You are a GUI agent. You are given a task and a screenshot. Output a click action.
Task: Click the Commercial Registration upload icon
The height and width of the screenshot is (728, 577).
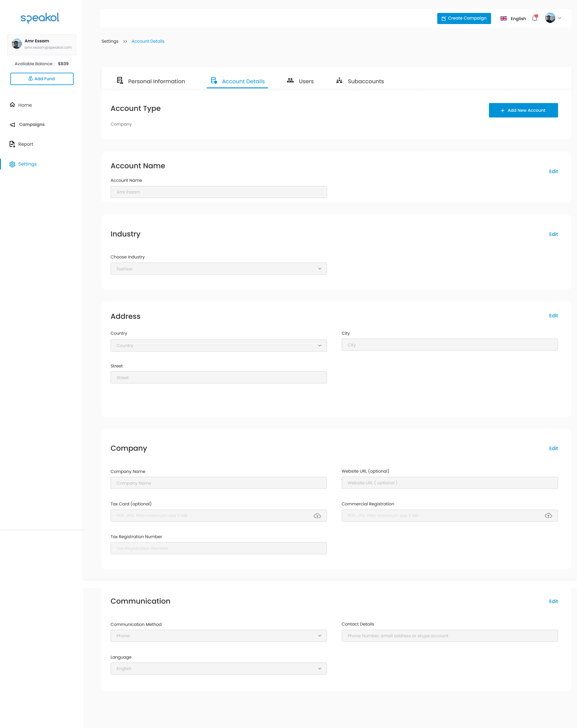[548, 516]
